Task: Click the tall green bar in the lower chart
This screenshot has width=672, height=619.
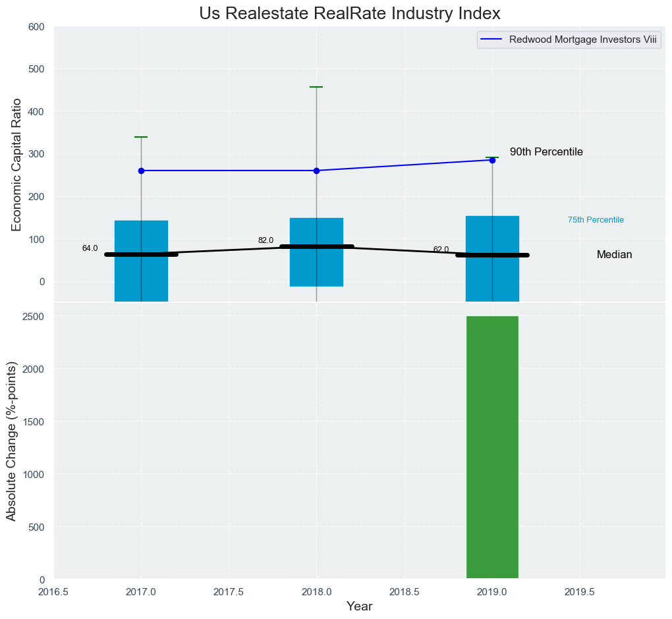Action: click(492, 448)
